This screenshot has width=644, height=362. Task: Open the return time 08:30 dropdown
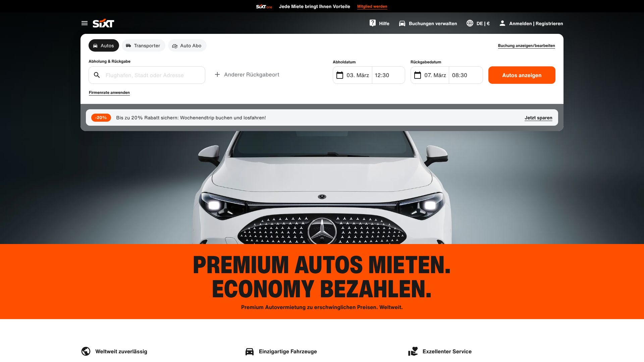pos(466,75)
